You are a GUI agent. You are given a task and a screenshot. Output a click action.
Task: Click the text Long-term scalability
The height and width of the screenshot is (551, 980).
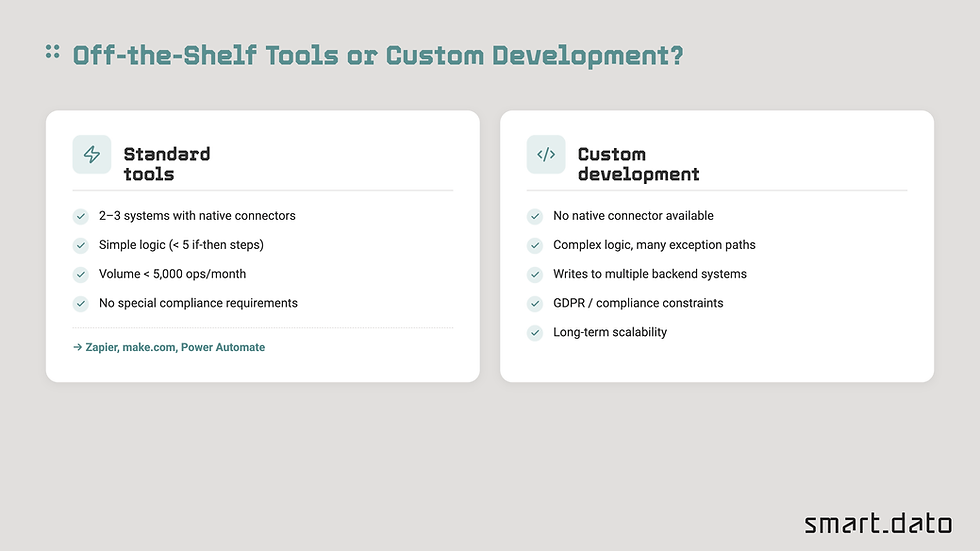tap(610, 332)
